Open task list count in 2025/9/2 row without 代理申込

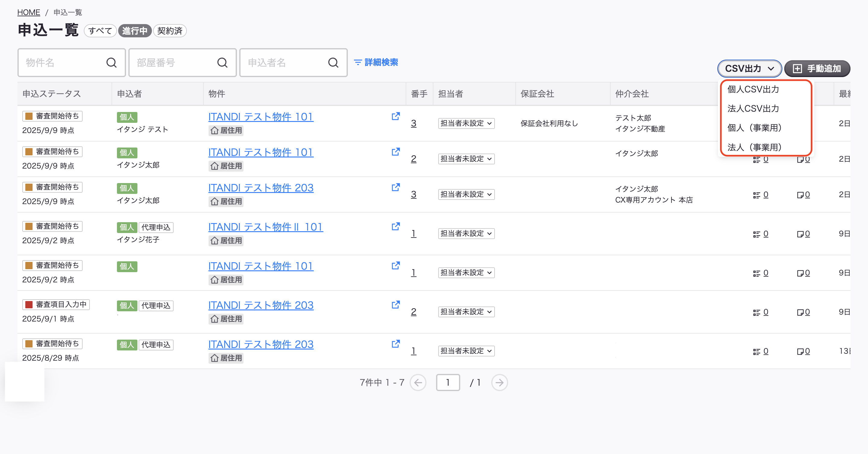point(761,273)
